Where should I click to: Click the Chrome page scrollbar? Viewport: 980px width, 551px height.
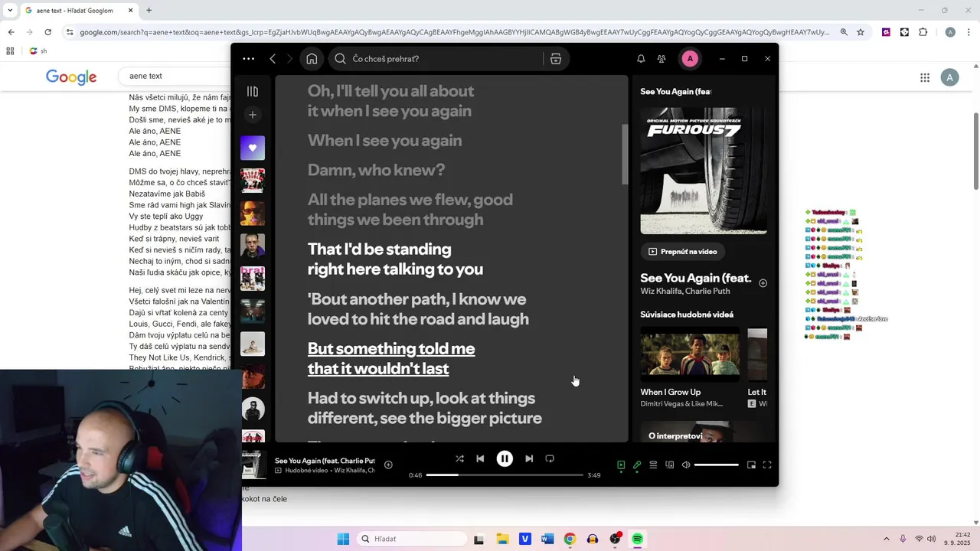[975, 152]
